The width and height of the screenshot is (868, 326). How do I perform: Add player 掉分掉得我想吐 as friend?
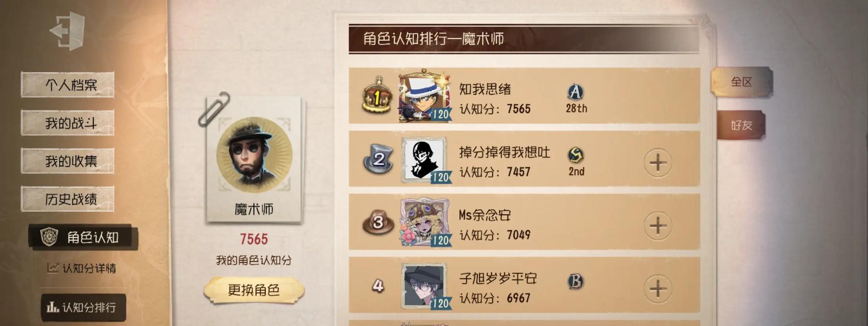(x=658, y=163)
